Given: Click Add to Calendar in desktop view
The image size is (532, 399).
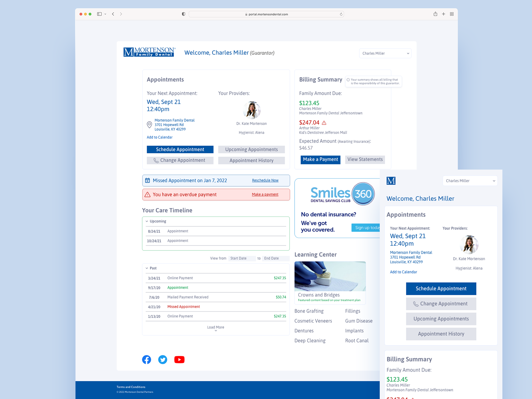Looking at the screenshot, I should click(160, 137).
